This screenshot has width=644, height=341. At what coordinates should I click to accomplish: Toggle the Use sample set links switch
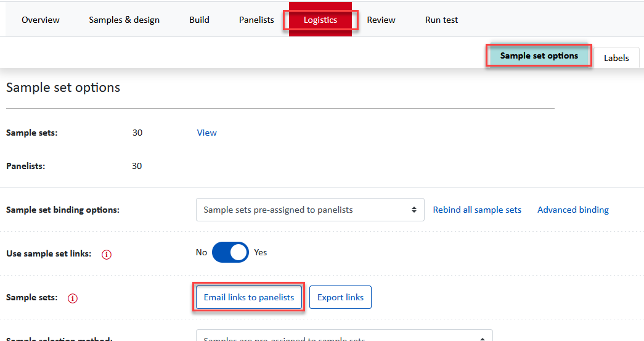[x=230, y=252]
